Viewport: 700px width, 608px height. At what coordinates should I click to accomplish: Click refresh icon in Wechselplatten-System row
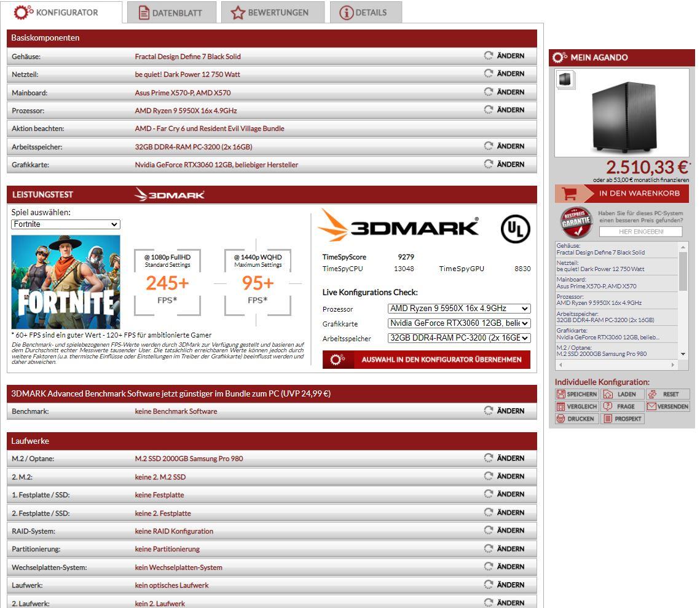click(x=489, y=566)
